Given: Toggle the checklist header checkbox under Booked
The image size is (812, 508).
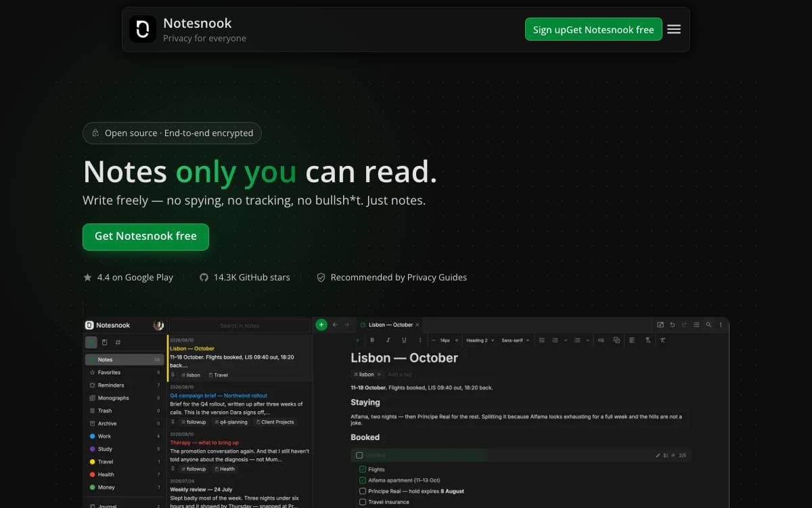Looking at the screenshot, I should click(x=359, y=455).
